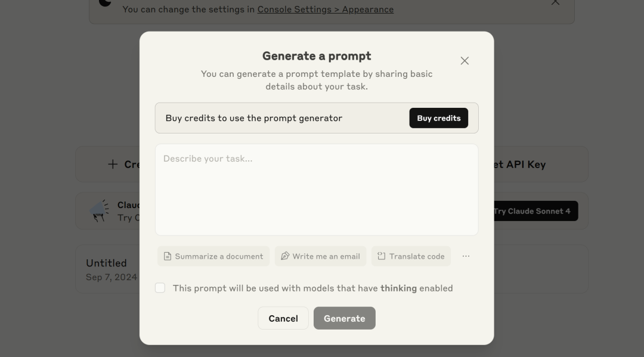644x357 pixels.
Task: Click the Generate button
Action: pos(345,318)
